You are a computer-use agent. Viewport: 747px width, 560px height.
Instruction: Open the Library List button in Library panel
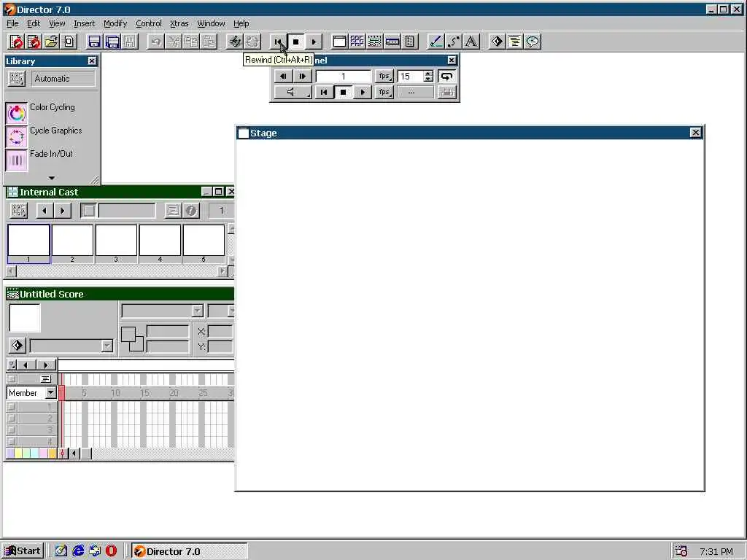(17, 79)
